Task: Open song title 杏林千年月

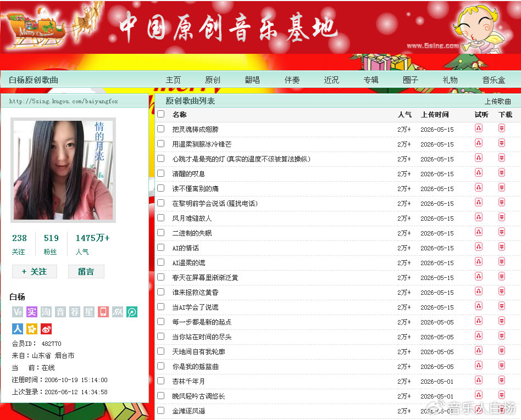Action: pyautogui.click(x=189, y=381)
